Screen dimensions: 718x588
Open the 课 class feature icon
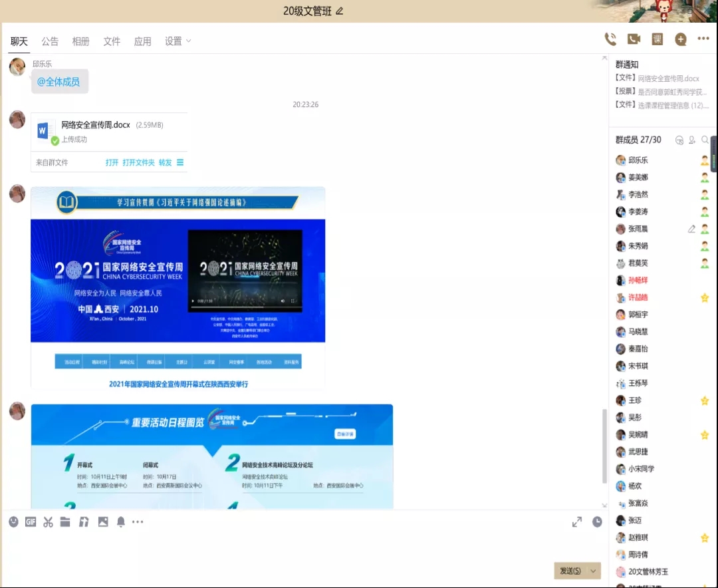(657, 39)
